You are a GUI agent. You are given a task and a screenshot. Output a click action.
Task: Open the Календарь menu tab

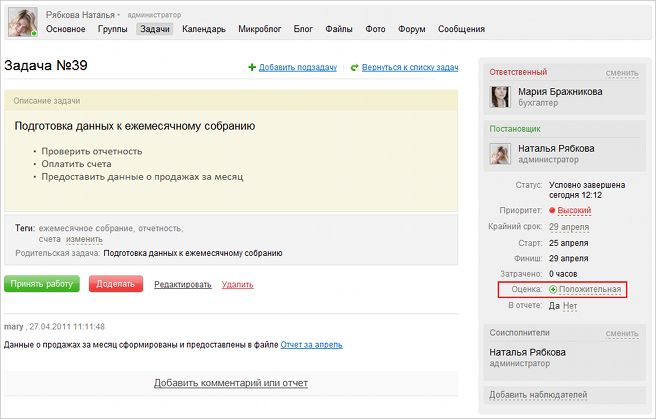[x=204, y=30]
